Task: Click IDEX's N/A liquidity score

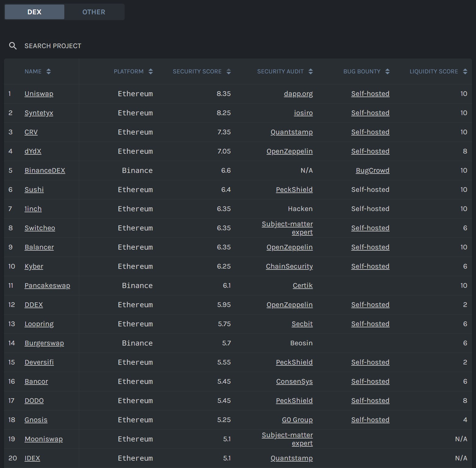Action: tap(461, 458)
